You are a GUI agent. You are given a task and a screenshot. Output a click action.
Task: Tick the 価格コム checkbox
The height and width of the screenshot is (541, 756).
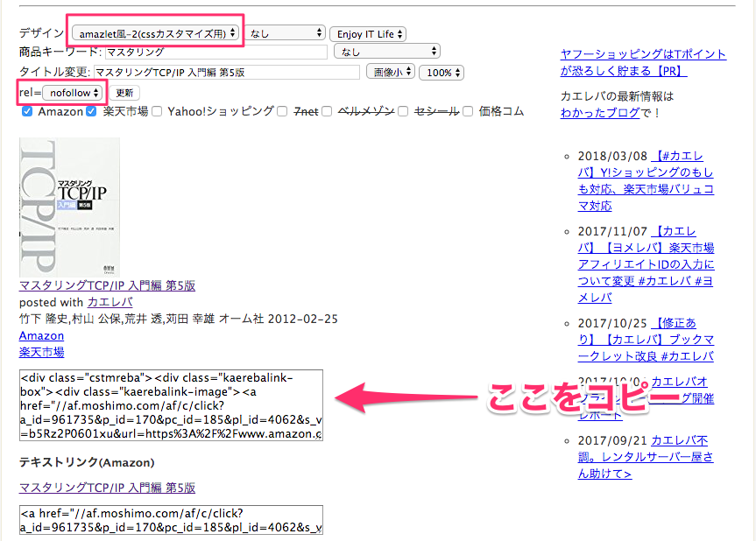coord(468,112)
